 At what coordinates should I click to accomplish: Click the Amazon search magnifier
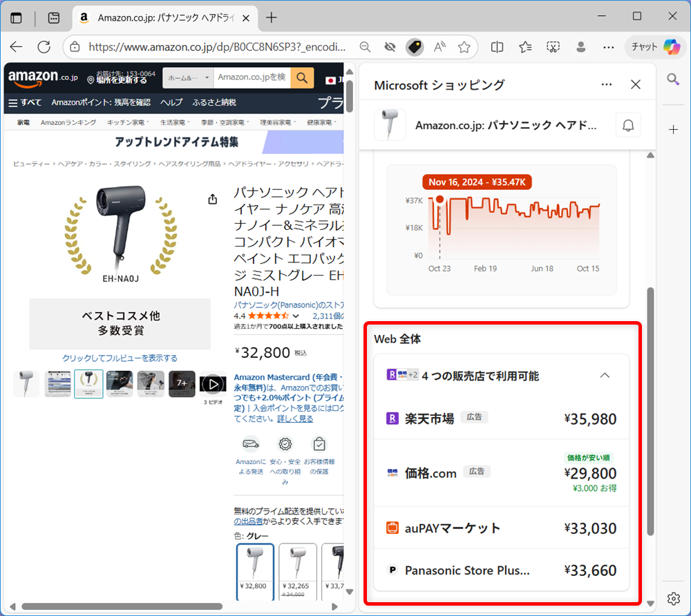(302, 78)
